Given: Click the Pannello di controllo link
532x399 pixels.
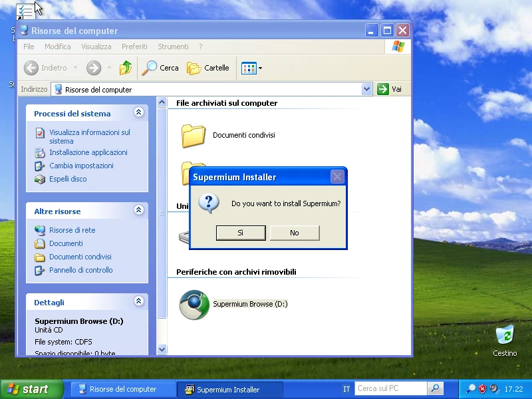Looking at the screenshot, I should point(82,270).
